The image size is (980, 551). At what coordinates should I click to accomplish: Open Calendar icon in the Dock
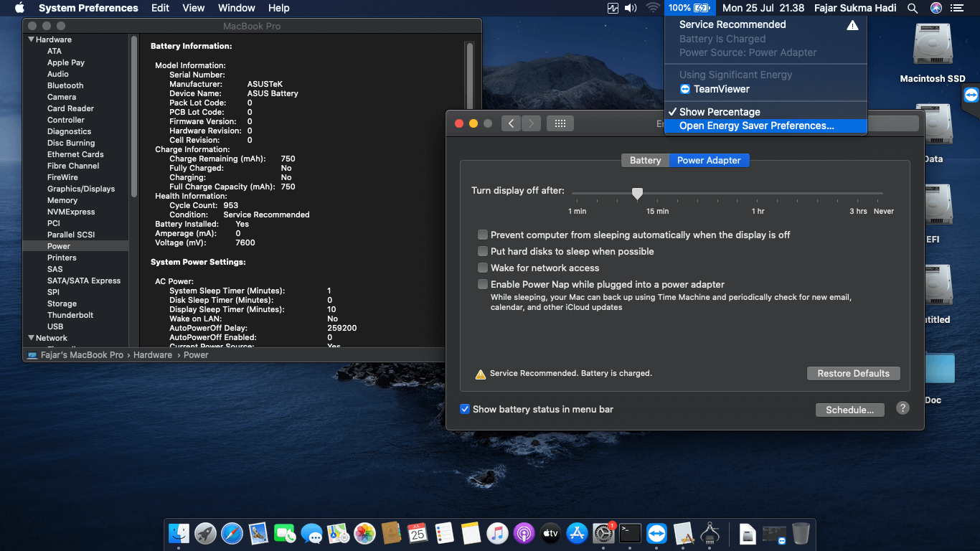(418, 533)
